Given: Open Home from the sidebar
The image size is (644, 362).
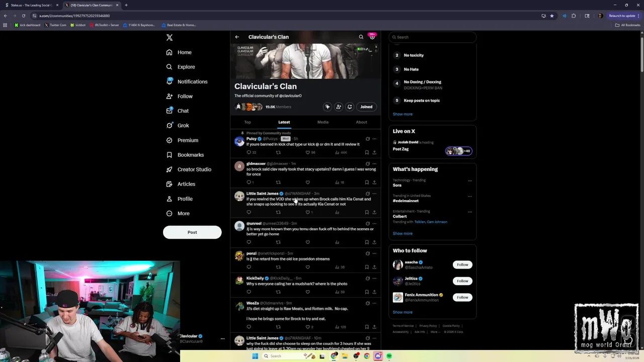Looking at the screenshot, I should click(179, 52).
